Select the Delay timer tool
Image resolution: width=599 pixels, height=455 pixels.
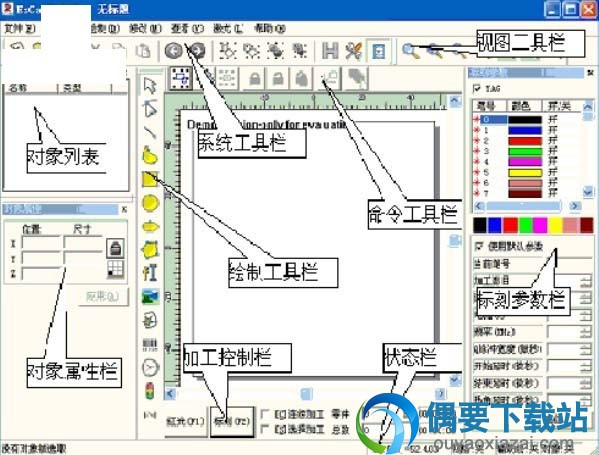(150, 368)
